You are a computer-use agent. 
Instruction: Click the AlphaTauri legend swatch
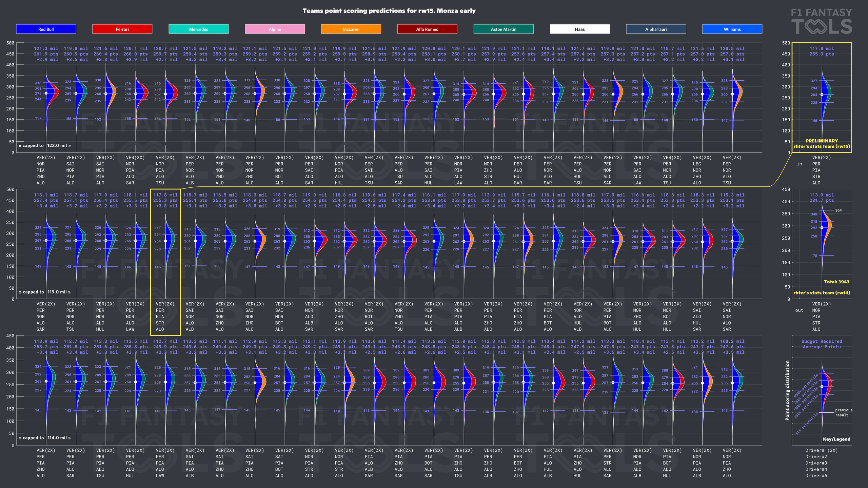pos(656,29)
